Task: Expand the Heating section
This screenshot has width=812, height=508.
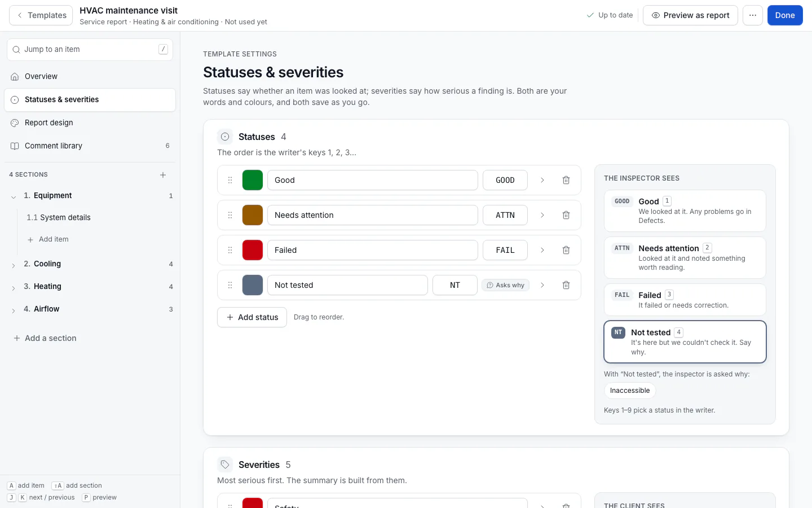Action: point(14,287)
